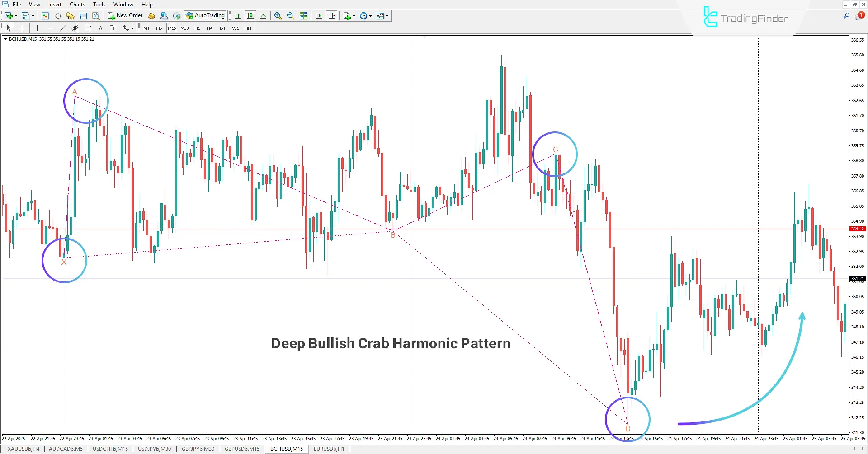This screenshot has height=454, width=868.
Task: Toggle chart shift from right edge
Action: (332, 15)
